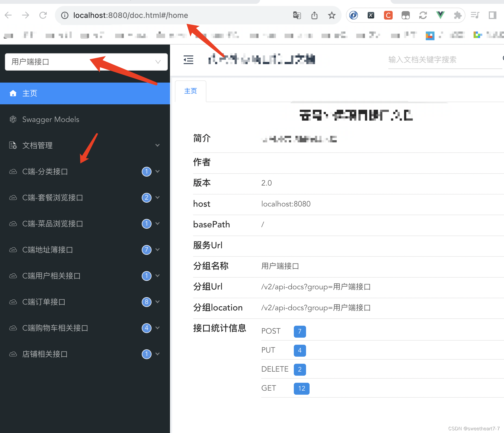This screenshot has height=433, width=504.
Task: Open the C端购物车相关接口 menu item
Action: 85,328
